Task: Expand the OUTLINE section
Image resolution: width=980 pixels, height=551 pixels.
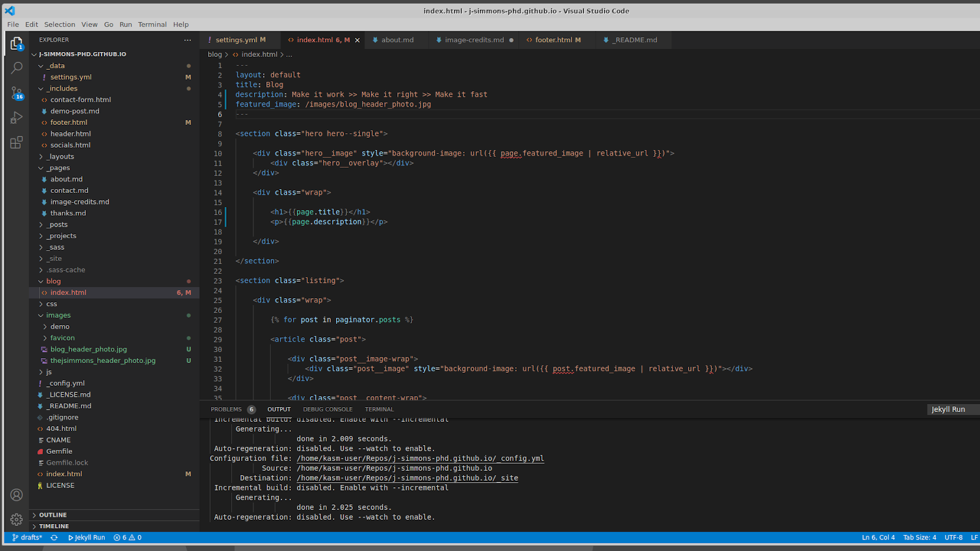Action: [53, 515]
